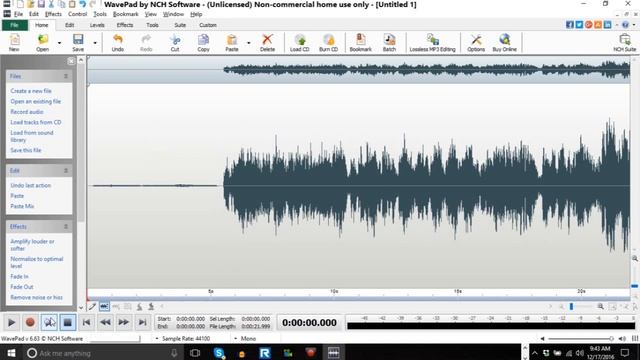Click the red Delete icon
Image resolution: width=640 pixels, height=360 pixels.
267,42
